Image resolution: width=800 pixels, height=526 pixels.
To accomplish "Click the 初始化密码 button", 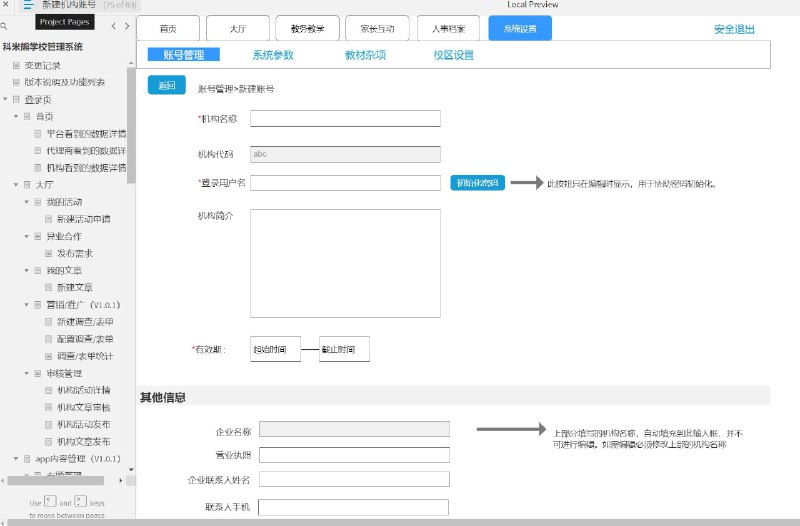I will (478, 183).
